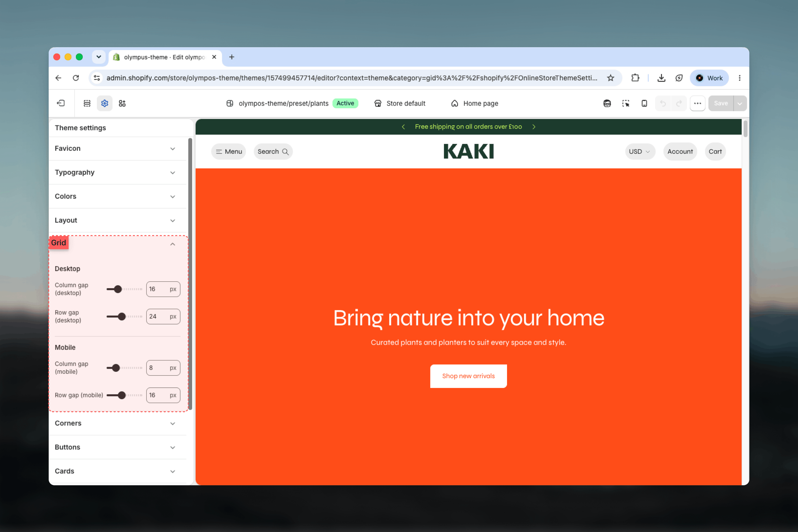Open the Chrome three-dot menu

click(x=739, y=78)
